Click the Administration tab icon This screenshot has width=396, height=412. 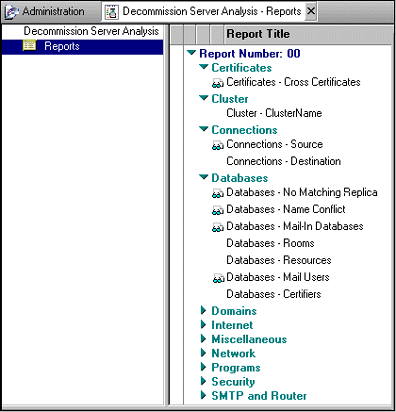point(12,12)
